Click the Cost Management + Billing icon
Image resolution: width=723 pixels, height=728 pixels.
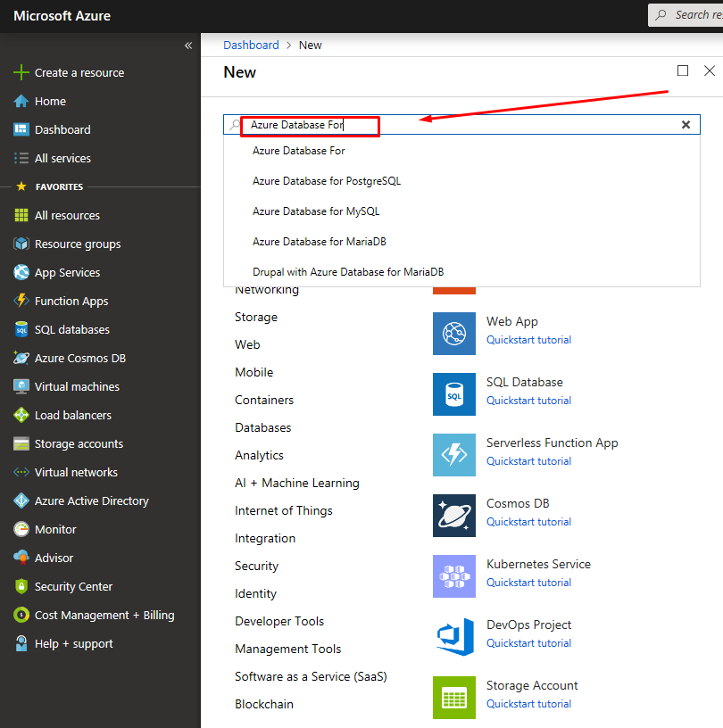(x=21, y=615)
